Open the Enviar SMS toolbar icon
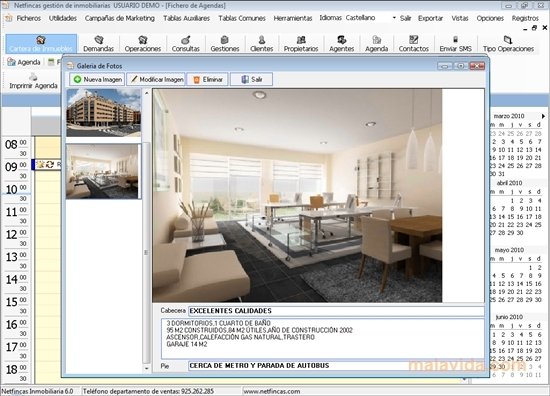 (455, 43)
